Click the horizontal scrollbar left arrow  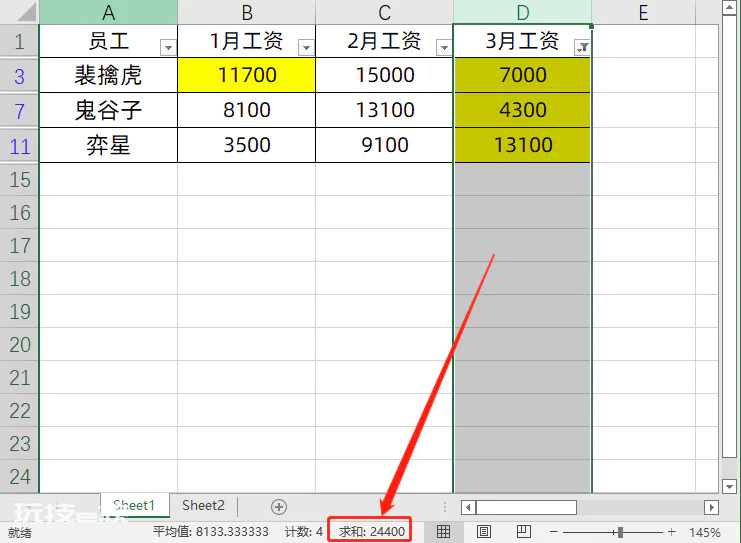468,508
